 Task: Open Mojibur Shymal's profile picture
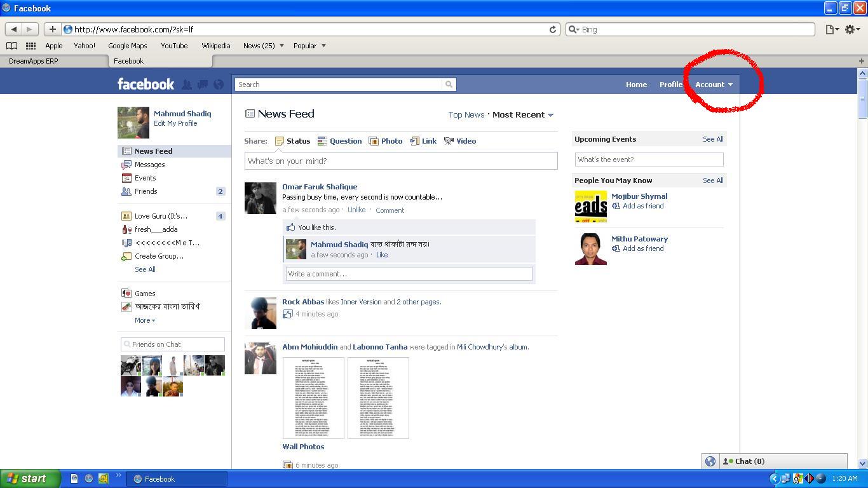[591, 207]
